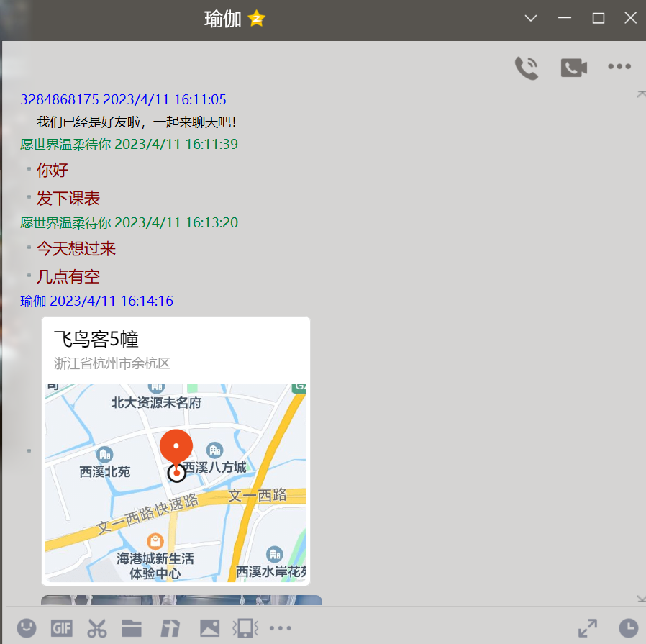Send a window shake

pos(245,628)
